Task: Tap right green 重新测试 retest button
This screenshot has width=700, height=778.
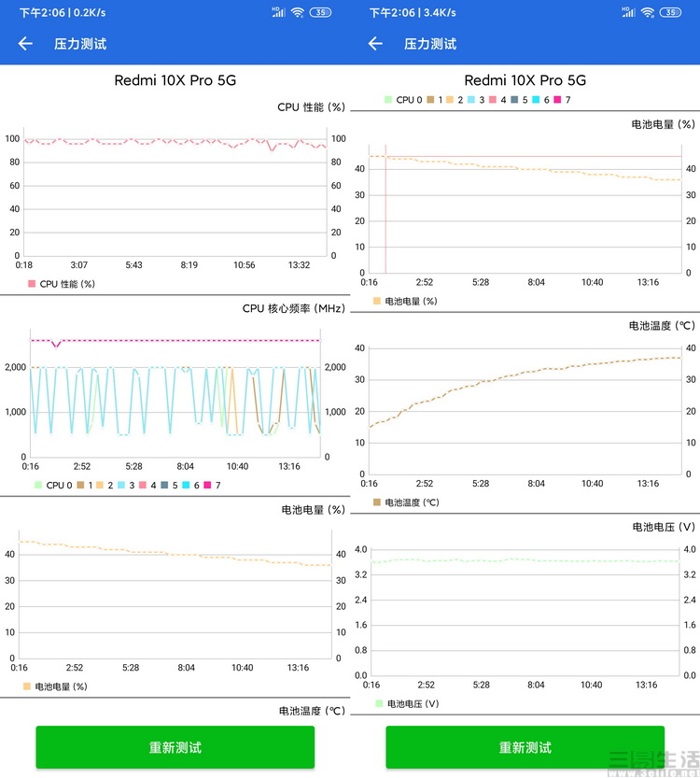Action: pos(525,747)
